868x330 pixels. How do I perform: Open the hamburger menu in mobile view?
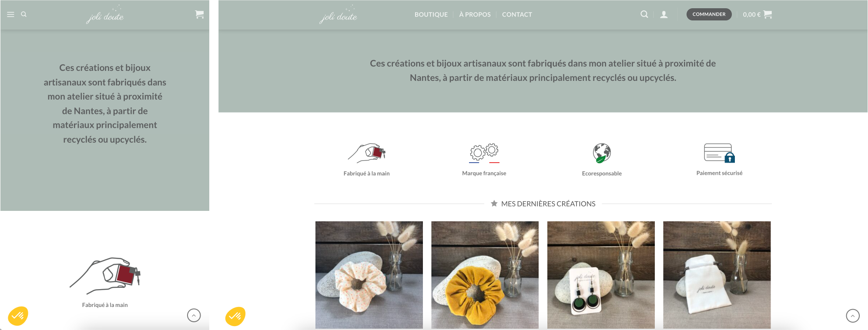(10, 14)
